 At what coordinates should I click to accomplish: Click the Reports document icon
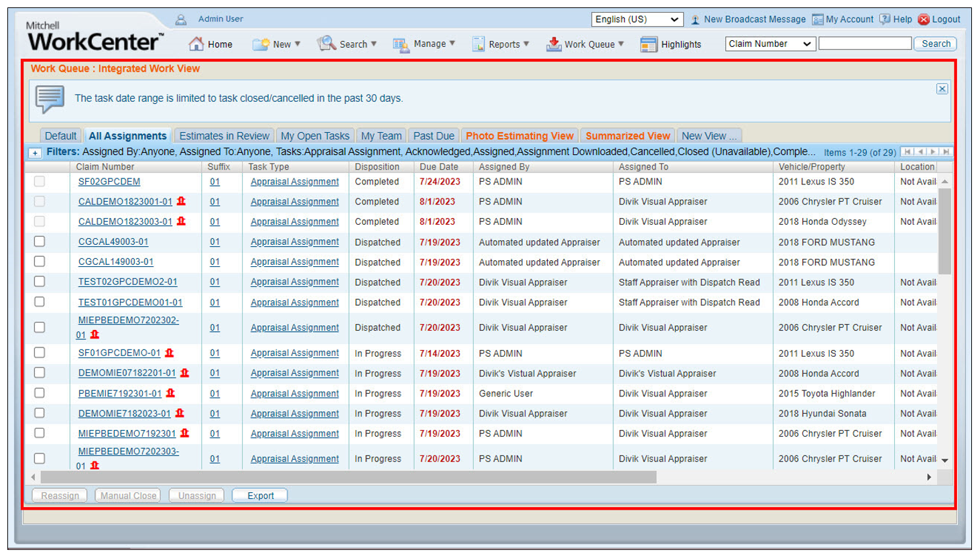coord(478,44)
